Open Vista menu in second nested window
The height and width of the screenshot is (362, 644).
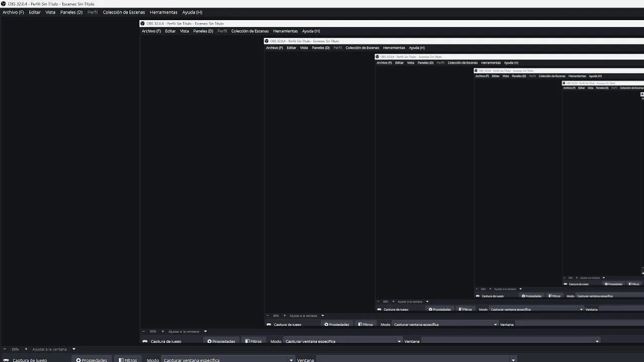point(304,48)
